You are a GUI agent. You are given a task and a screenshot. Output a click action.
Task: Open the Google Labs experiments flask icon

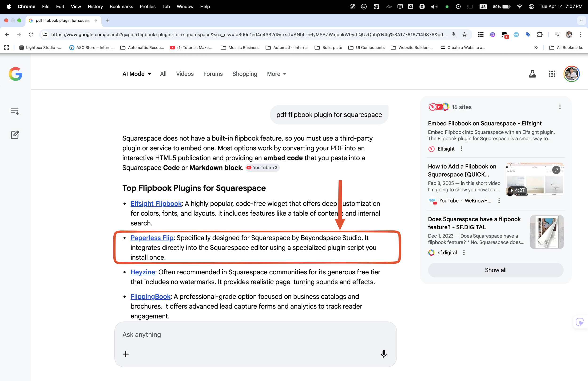pyautogui.click(x=533, y=74)
